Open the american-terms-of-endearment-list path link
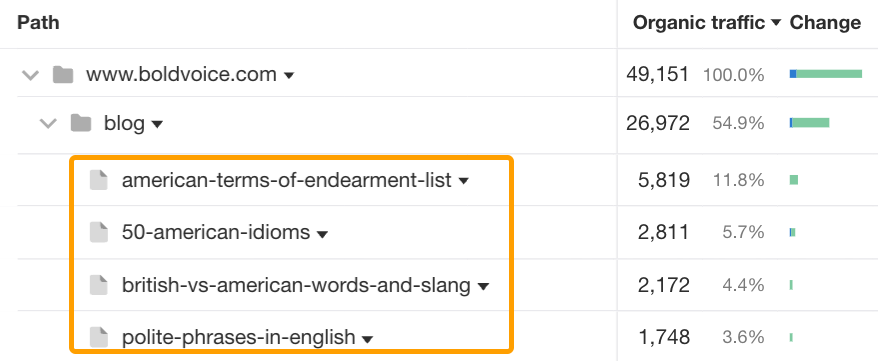This screenshot has width=878, height=361. 286,180
